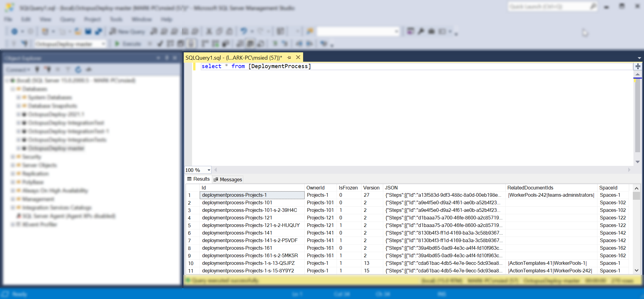Open the Object Explorer filter icon
The height and width of the screenshot is (299, 644).
coord(68,69)
